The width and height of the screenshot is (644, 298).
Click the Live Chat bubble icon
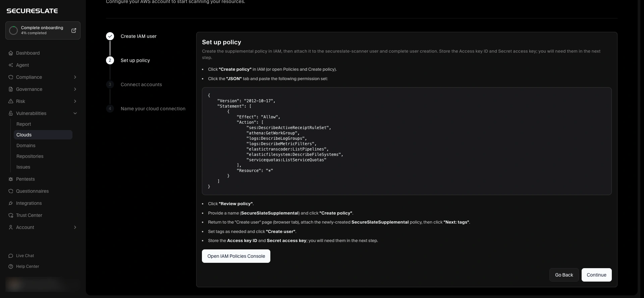[x=11, y=256]
